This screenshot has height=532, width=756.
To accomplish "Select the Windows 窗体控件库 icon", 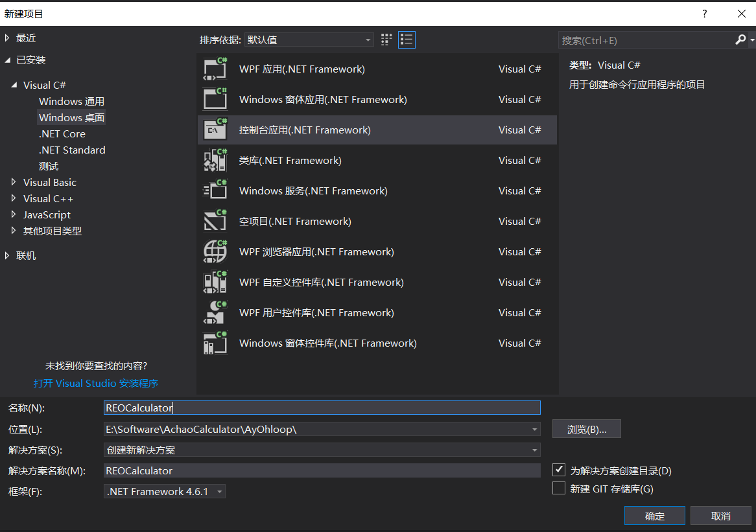I will [215, 343].
